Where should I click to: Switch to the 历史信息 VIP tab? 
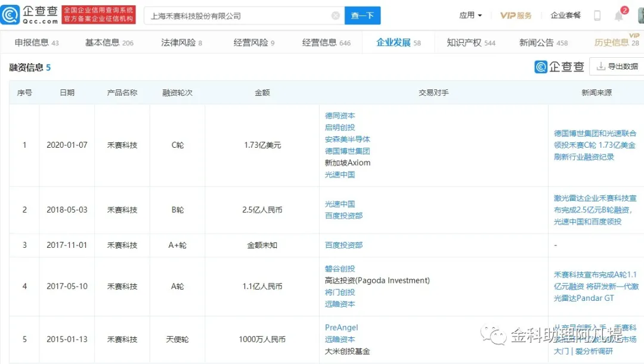pyautogui.click(x=617, y=42)
